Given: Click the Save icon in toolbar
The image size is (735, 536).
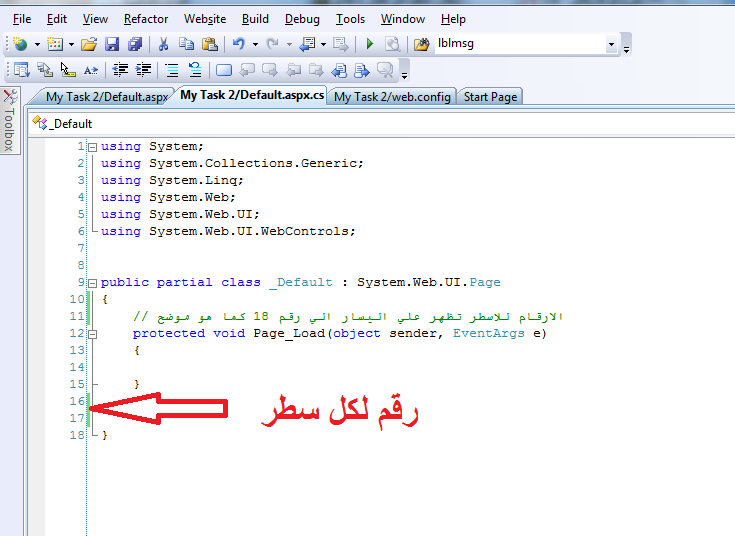Looking at the screenshot, I should click(x=112, y=44).
